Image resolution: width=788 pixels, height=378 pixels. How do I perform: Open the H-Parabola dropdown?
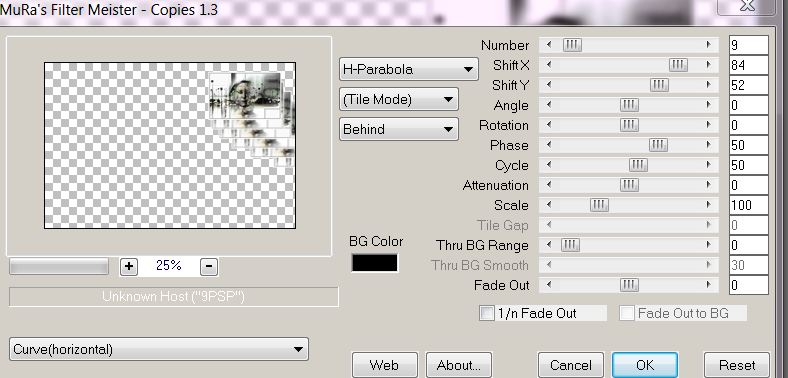pyautogui.click(x=408, y=69)
